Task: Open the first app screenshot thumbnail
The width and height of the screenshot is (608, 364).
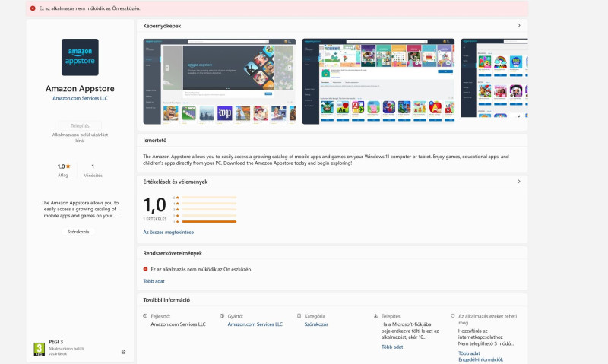Action: coord(220,81)
